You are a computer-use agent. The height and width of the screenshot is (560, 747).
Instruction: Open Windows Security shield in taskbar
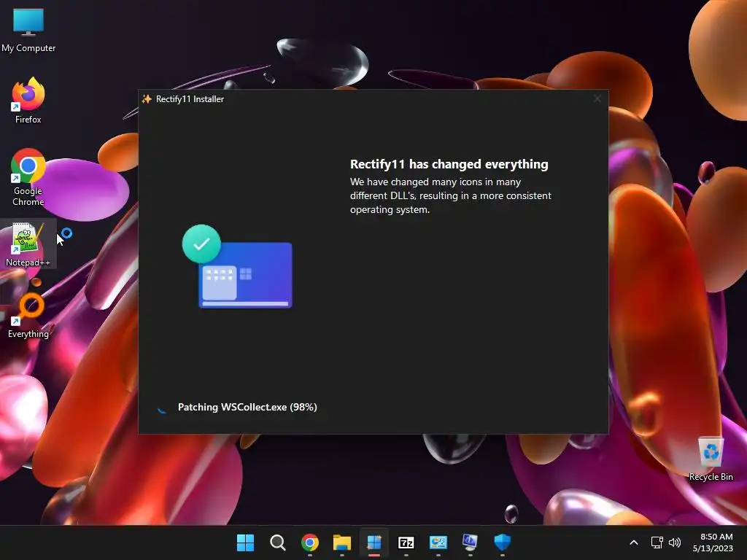point(502,542)
